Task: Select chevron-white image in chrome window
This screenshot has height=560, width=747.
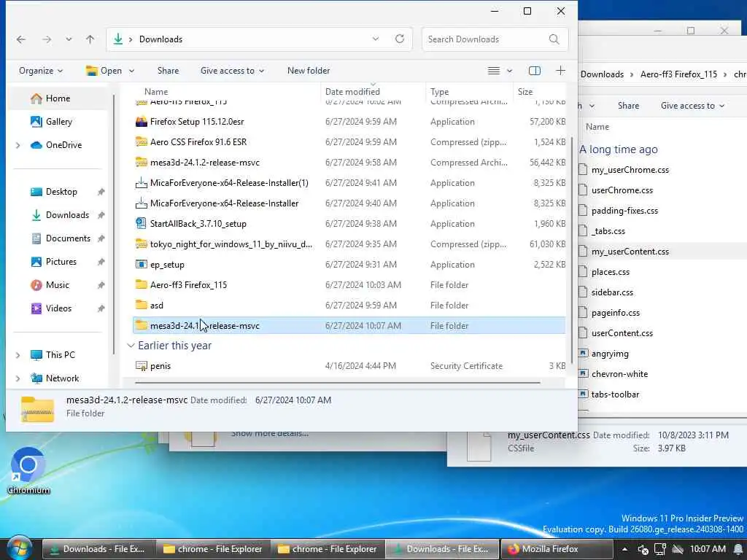Action: click(x=619, y=375)
